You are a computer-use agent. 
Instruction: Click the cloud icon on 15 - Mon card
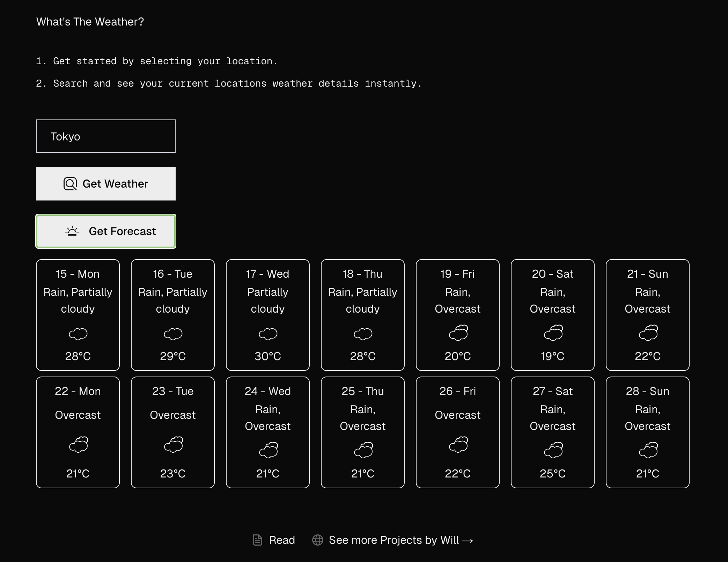click(78, 334)
